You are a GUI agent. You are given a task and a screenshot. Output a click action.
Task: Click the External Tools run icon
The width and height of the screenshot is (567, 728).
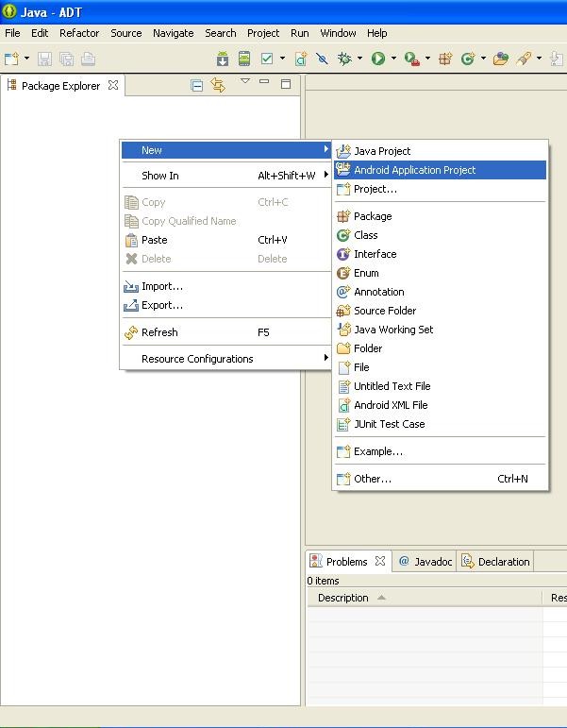click(412, 59)
